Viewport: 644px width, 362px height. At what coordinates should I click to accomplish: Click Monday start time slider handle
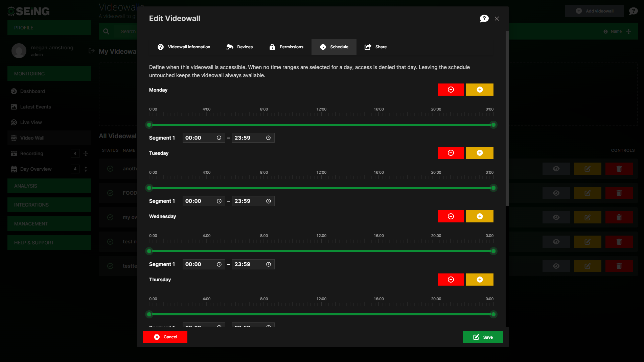[x=149, y=125]
